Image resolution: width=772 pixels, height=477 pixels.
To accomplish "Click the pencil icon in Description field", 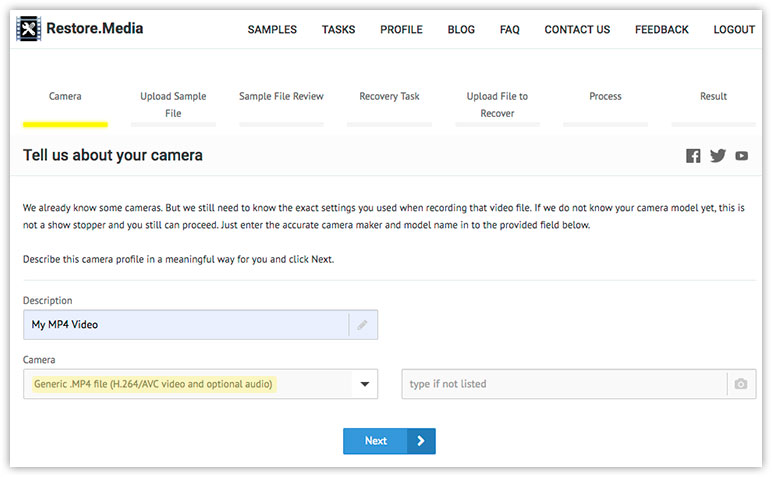I will coord(362,325).
